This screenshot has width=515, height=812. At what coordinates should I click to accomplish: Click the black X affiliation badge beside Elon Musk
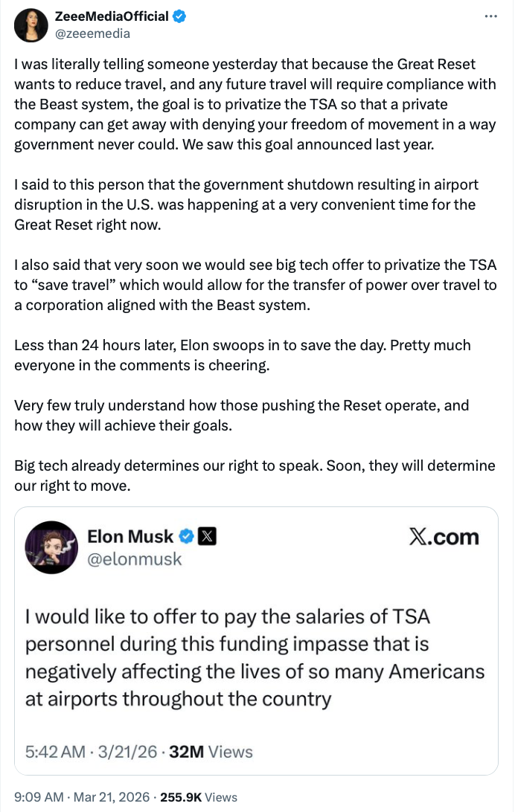(x=208, y=537)
